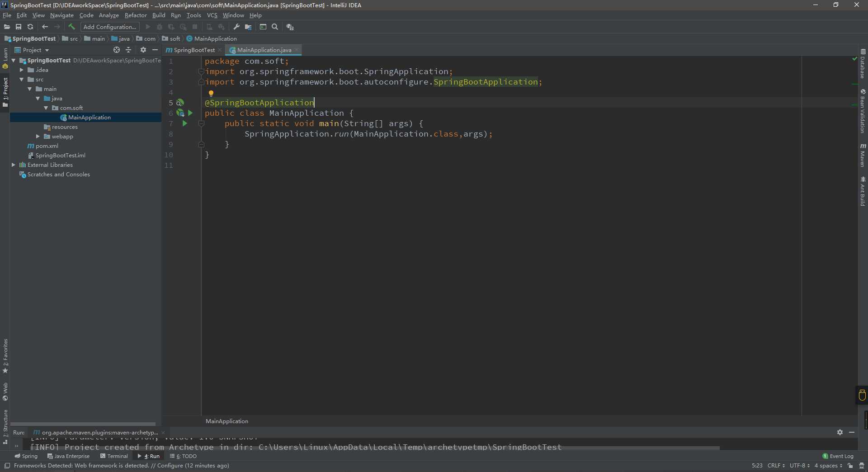Expand External Libraries node
868x472 pixels.
14,165
